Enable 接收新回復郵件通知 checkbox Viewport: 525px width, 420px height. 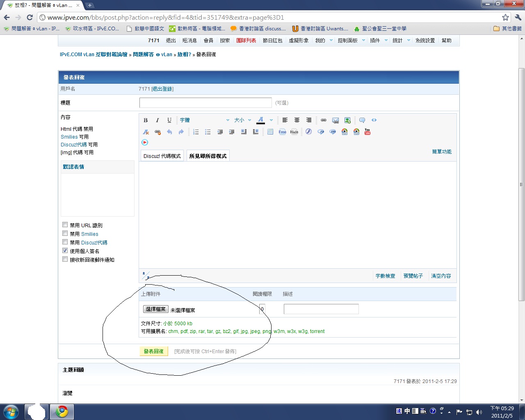pos(65,259)
